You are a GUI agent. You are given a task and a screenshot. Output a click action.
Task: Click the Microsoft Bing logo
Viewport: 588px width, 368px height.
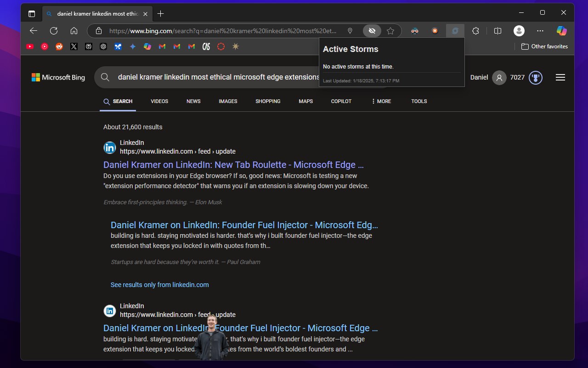58,77
